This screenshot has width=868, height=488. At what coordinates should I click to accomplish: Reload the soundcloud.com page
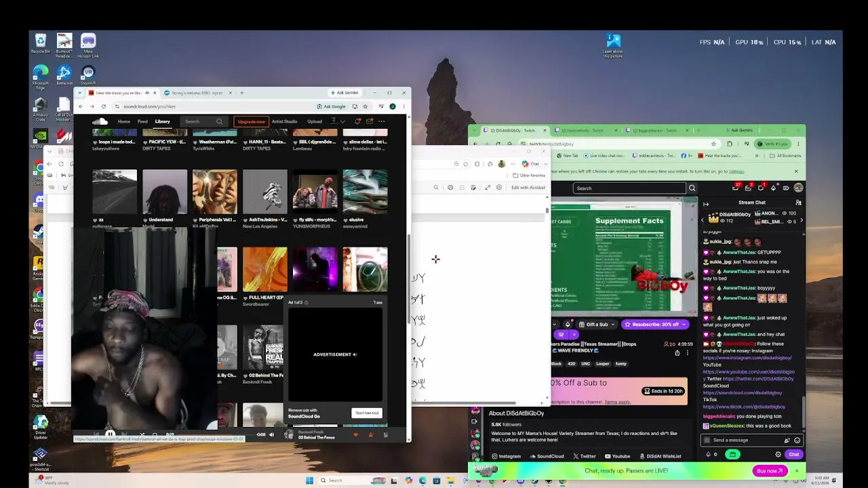(104, 106)
